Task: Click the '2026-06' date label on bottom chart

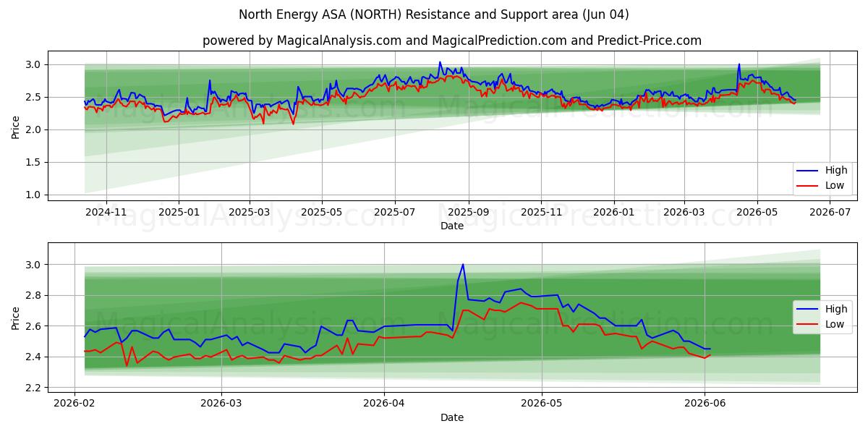Action: click(x=705, y=405)
